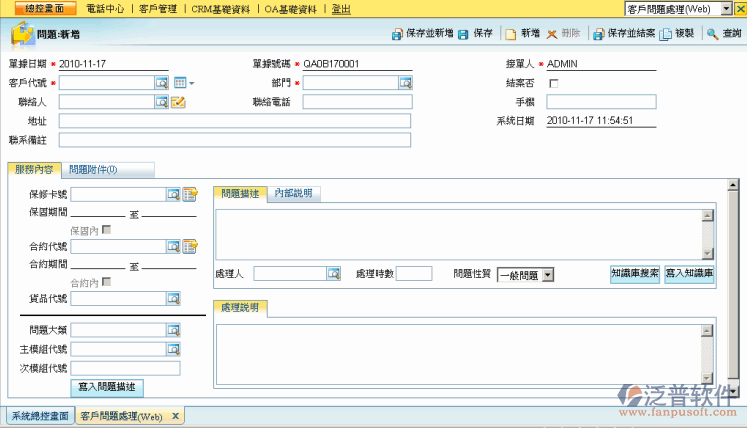Click the 寫入問題描述 button
This screenshot has height=428, width=747.
[110, 386]
